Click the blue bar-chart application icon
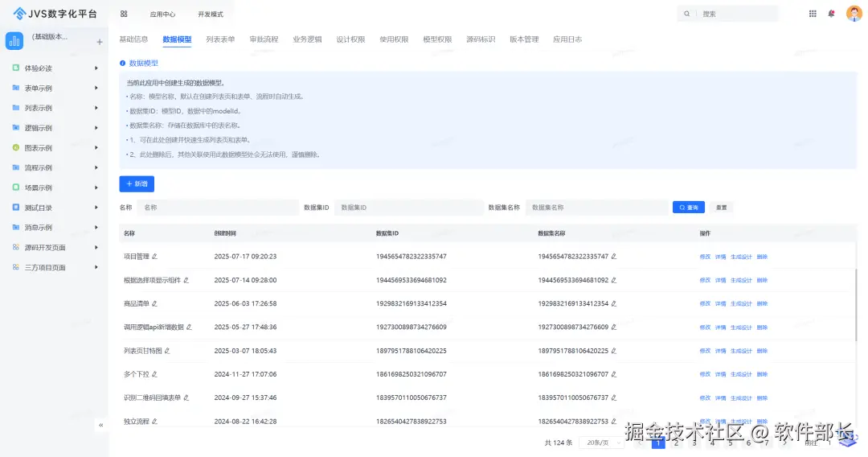The height and width of the screenshot is (457, 868). tap(14, 40)
